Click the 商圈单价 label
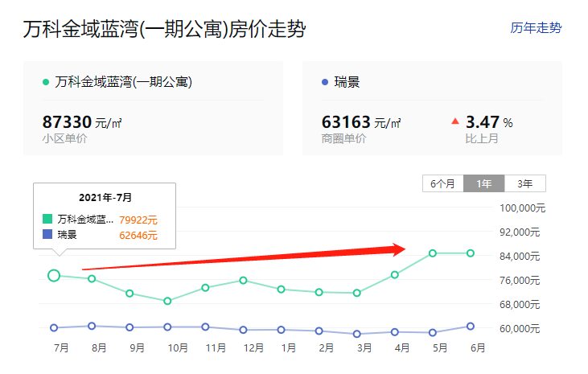The width and height of the screenshot is (588, 374). [344, 139]
